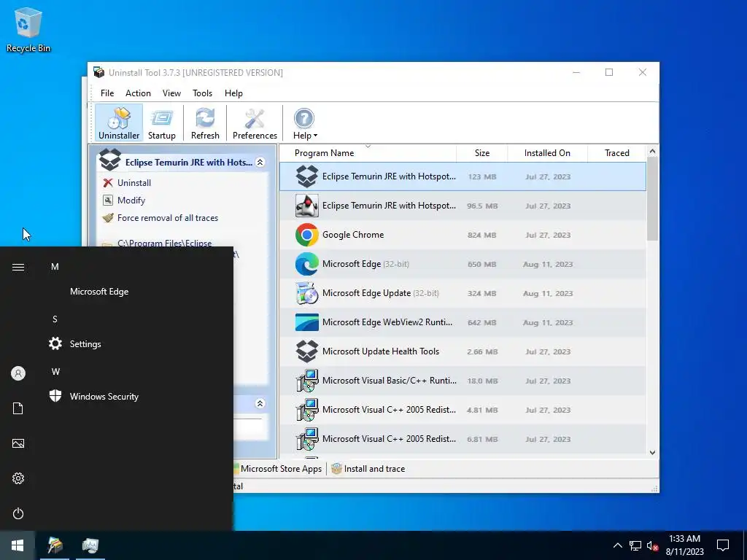Expand the Start menu hamburger button
747x560 pixels.
[x=18, y=267]
